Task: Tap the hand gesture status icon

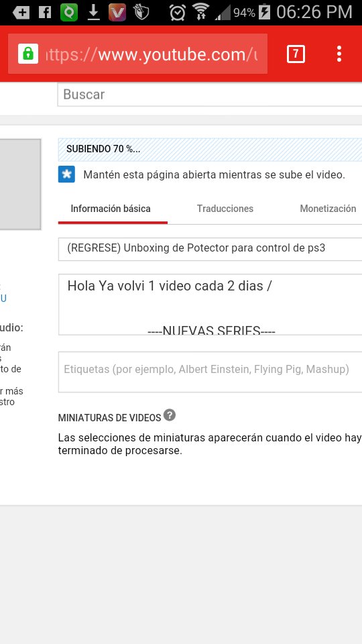Action: point(141,13)
